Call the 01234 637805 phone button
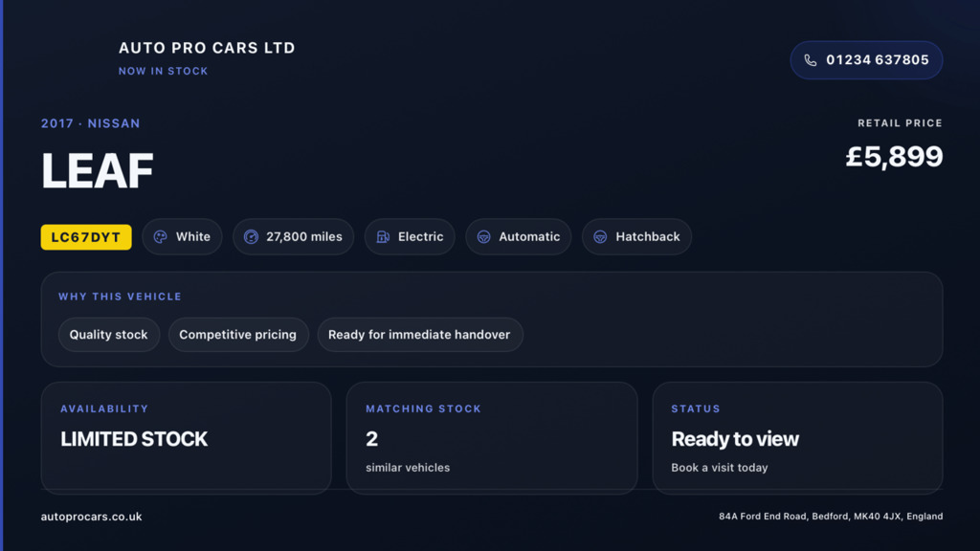 (866, 60)
